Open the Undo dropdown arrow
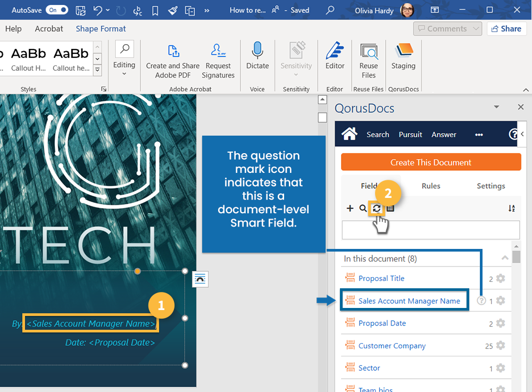The height and width of the screenshot is (392, 532). (x=108, y=10)
